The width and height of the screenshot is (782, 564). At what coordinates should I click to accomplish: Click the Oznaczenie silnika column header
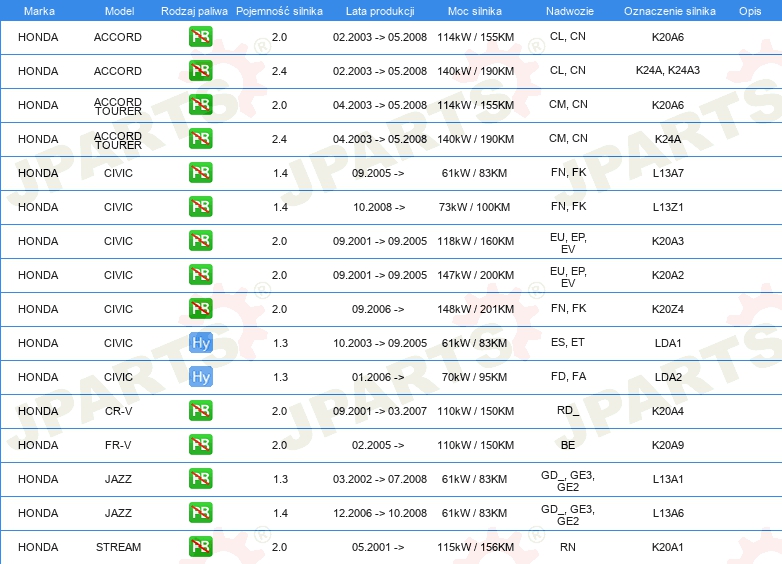[669, 11]
